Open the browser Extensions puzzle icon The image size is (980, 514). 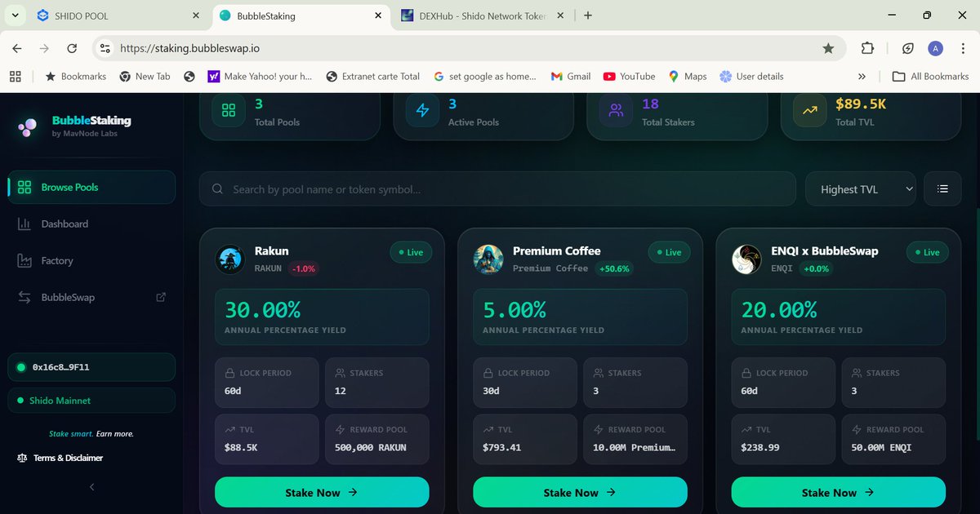[867, 49]
